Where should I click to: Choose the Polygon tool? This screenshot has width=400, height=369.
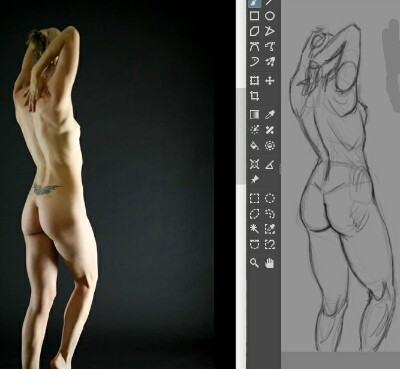[255, 31]
